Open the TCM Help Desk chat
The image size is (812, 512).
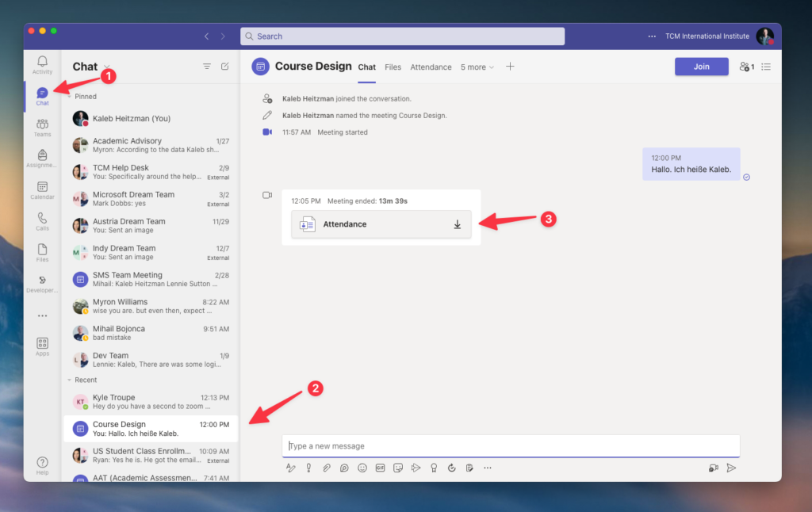151,172
